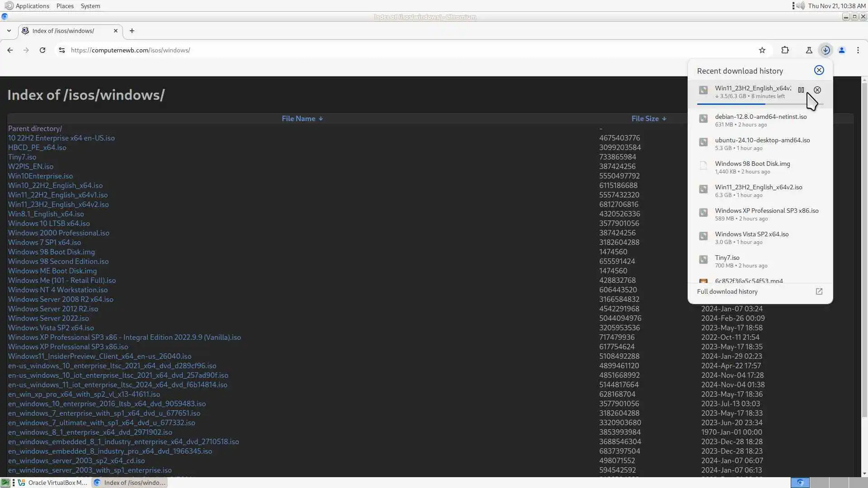The height and width of the screenshot is (488, 868).
Task: Reload the current page
Action: [42, 50]
